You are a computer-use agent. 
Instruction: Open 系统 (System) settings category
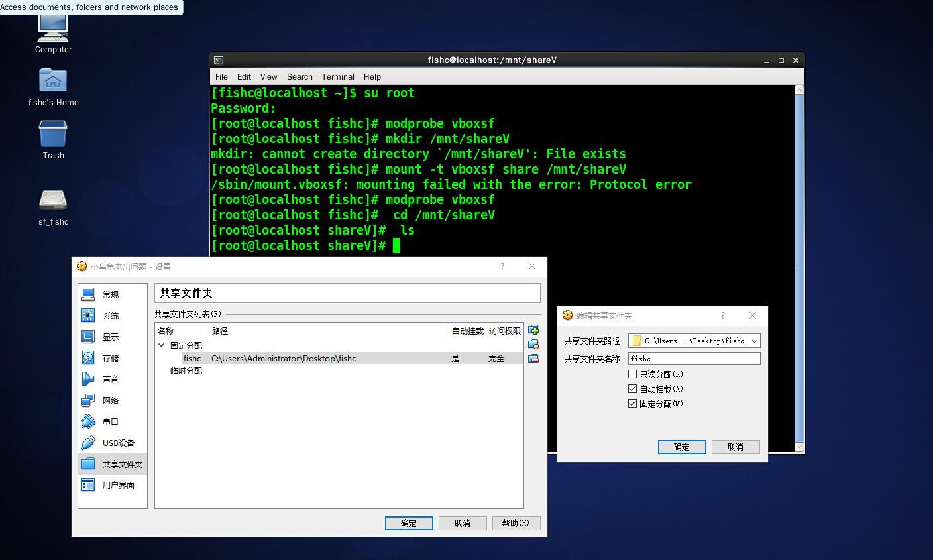tap(112, 315)
